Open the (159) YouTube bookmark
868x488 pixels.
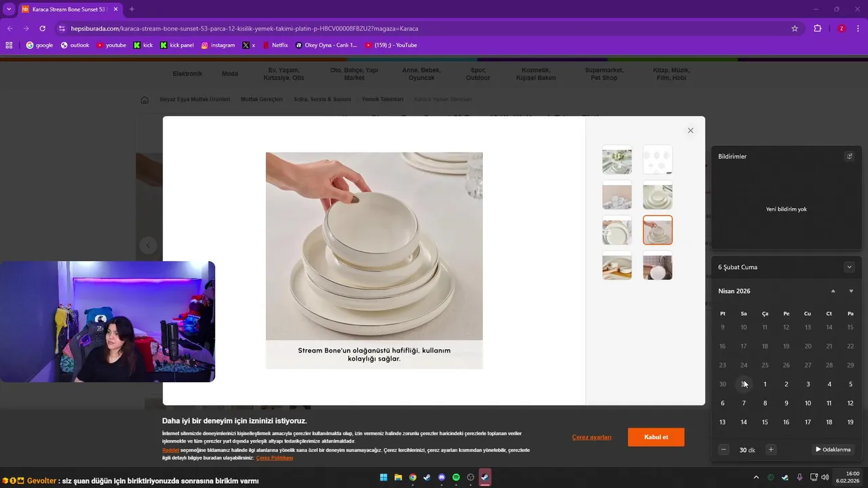click(391, 45)
